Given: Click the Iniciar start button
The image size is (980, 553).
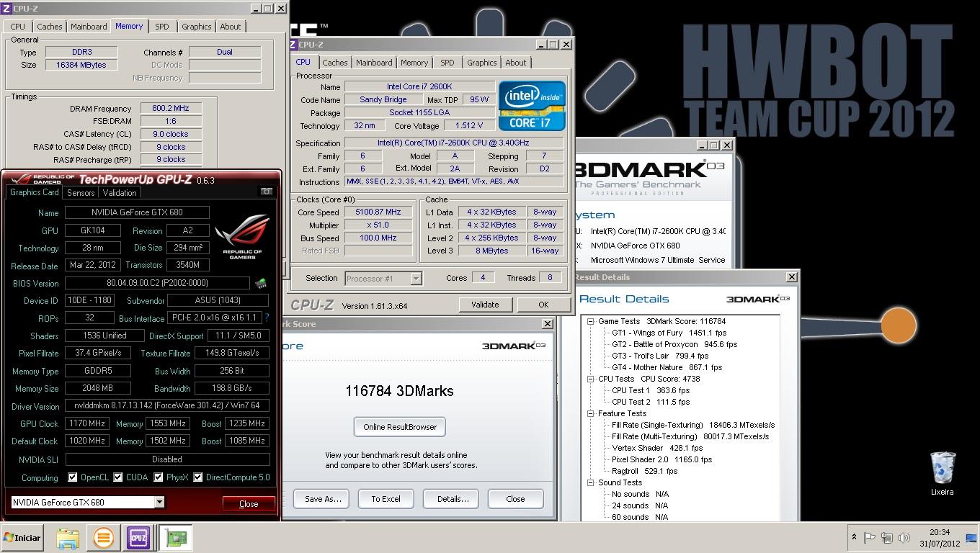Looking at the screenshot, I should coord(22,538).
